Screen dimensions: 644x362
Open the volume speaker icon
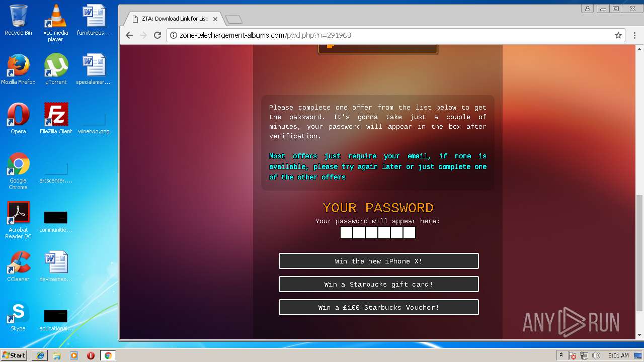point(596,355)
